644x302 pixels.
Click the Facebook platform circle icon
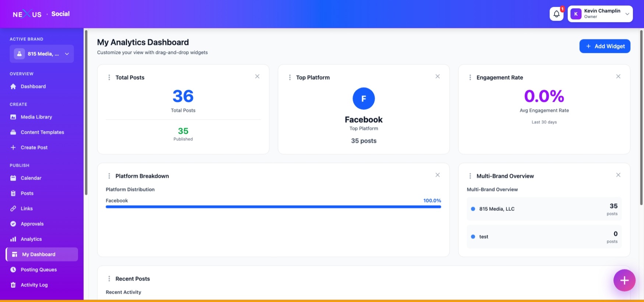pos(364,99)
